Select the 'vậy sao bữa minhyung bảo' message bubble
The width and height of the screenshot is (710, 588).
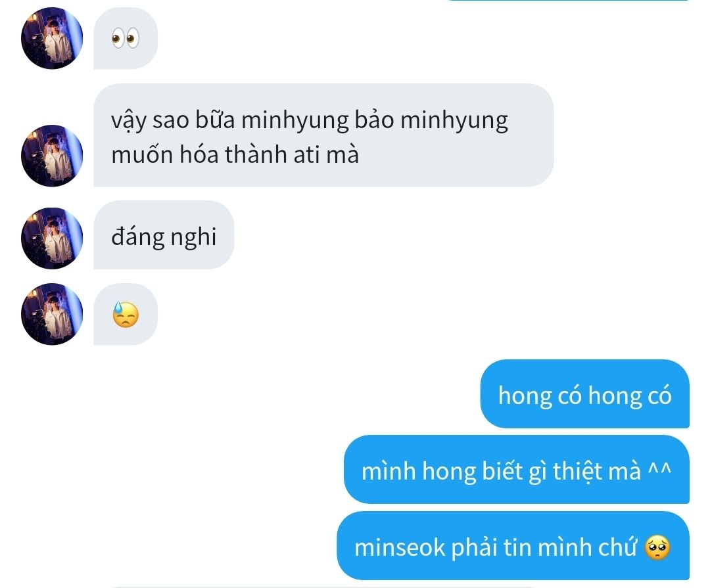pyautogui.click(x=323, y=135)
